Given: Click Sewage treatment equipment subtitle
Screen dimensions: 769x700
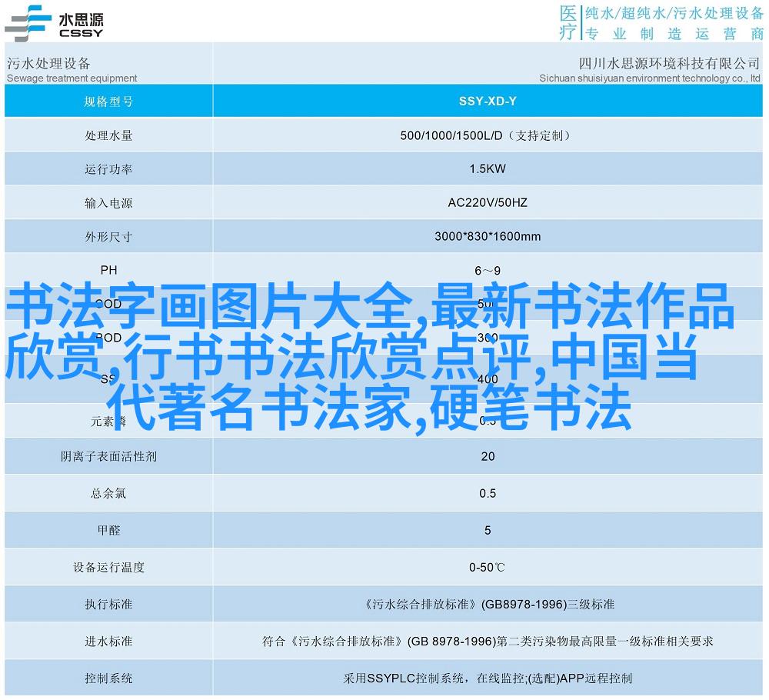Looking at the screenshot, I should pos(72,78).
